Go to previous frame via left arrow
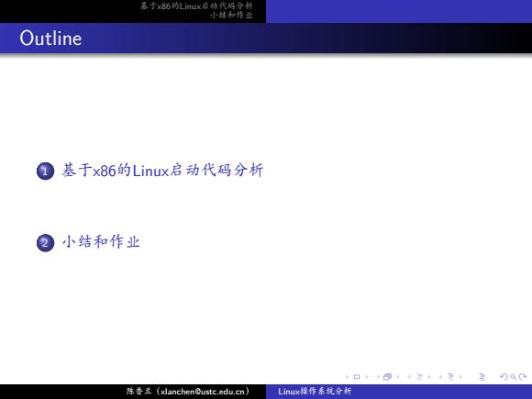Viewport: 532px width, 399px height. click(x=378, y=377)
